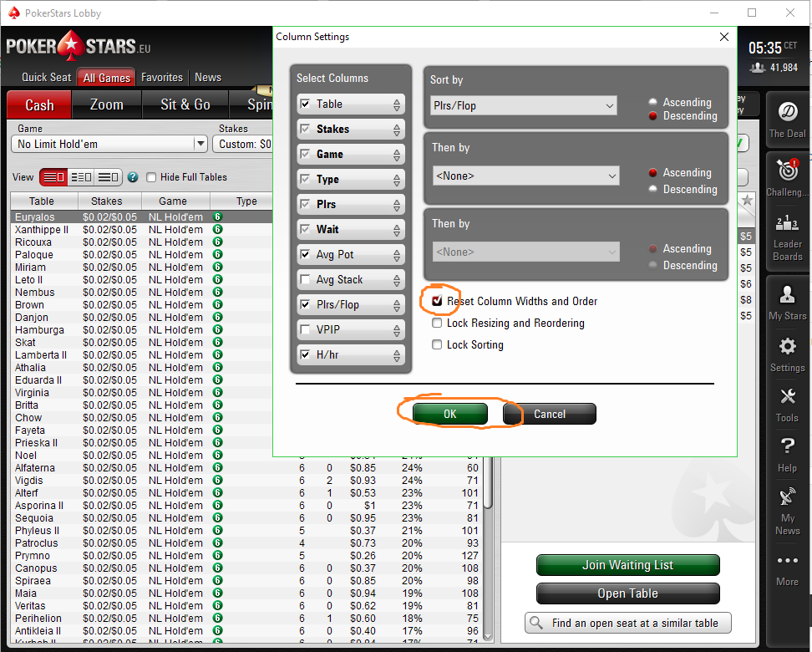The height and width of the screenshot is (652, 812).
Task: Click the magnifier in Find open seat button
Action: click(536, 623)
